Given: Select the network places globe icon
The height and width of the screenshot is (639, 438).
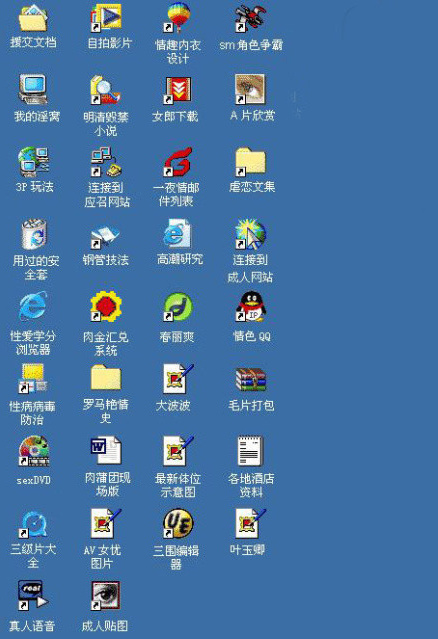Looking at the screenshot, I should tap(33, 160).
